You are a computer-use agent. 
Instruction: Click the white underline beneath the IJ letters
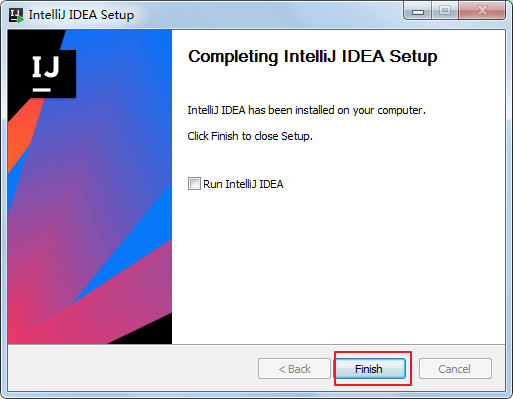[42, 90]
